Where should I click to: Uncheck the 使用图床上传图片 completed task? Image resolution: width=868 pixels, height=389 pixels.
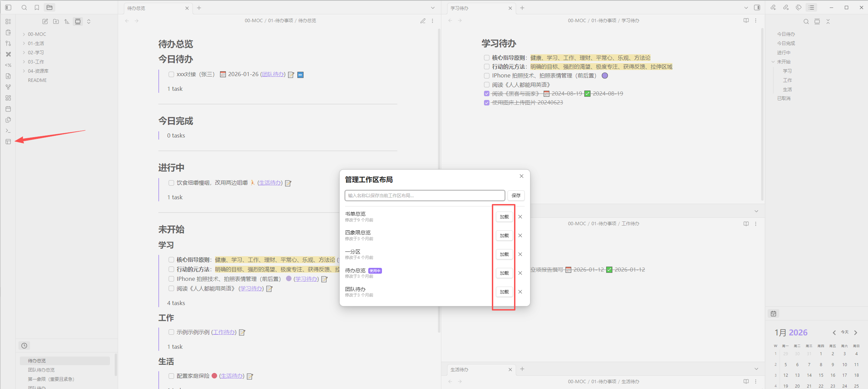487,103
